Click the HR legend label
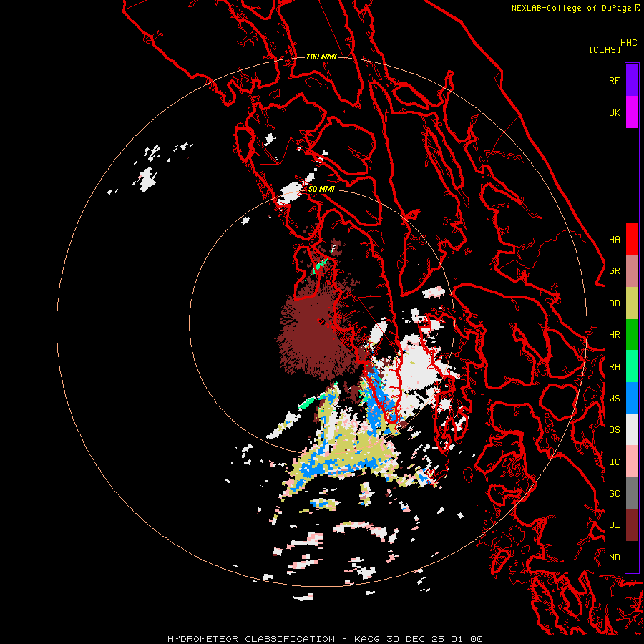 (x=614, y=335)
